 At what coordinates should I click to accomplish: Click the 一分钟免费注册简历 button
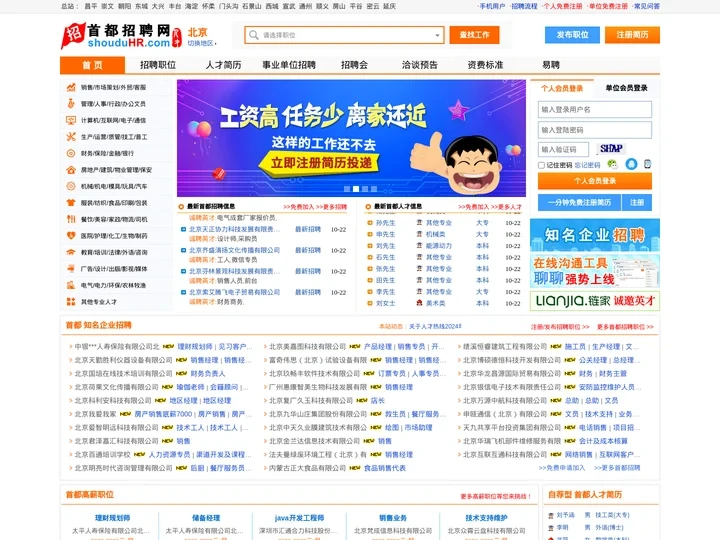[x=579, y=202]
